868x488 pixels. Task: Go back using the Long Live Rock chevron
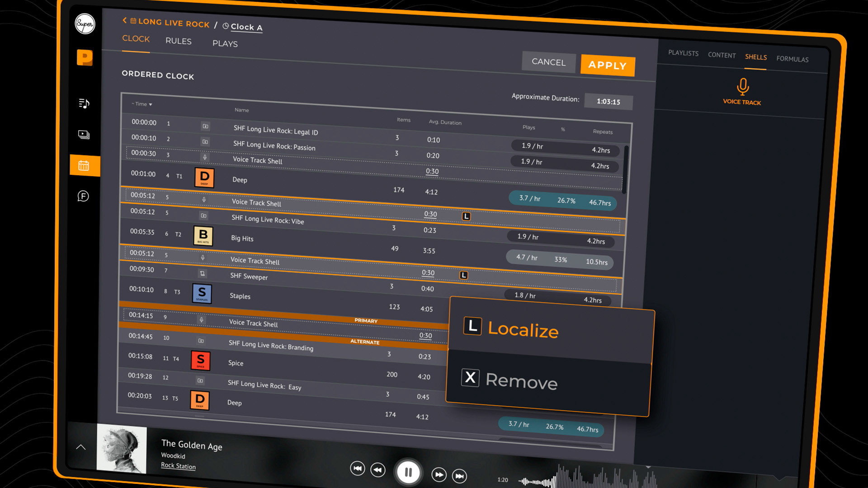coord(124,20)
